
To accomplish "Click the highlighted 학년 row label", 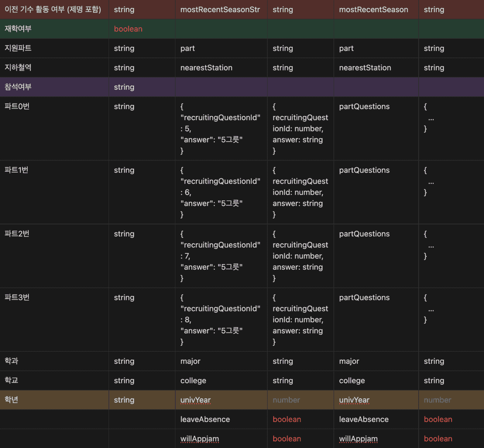I will click(x=11, y=400).
